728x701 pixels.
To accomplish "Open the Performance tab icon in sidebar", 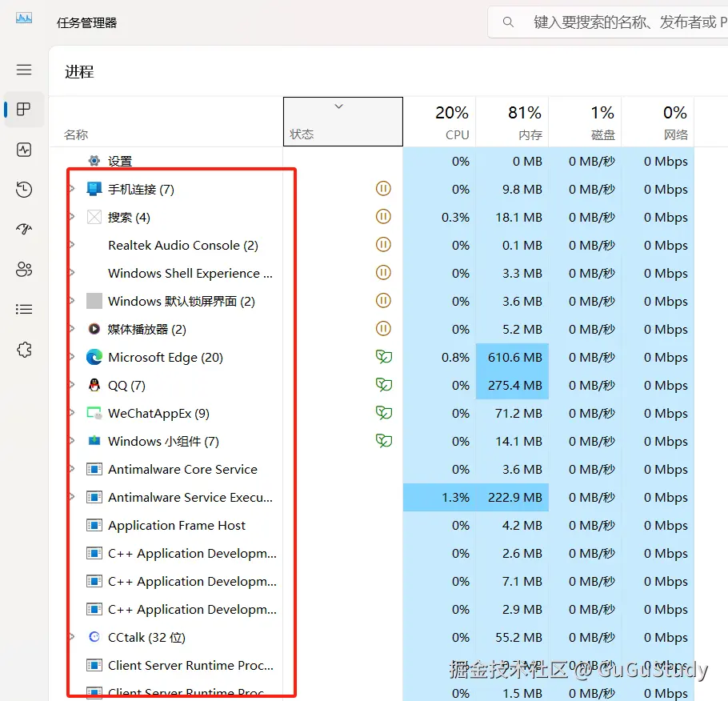I will 24,150.
